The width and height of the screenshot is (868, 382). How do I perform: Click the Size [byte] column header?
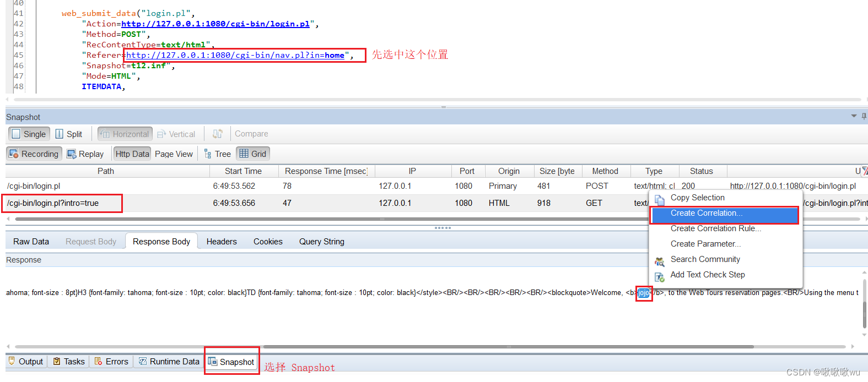[x=557, y=171]
